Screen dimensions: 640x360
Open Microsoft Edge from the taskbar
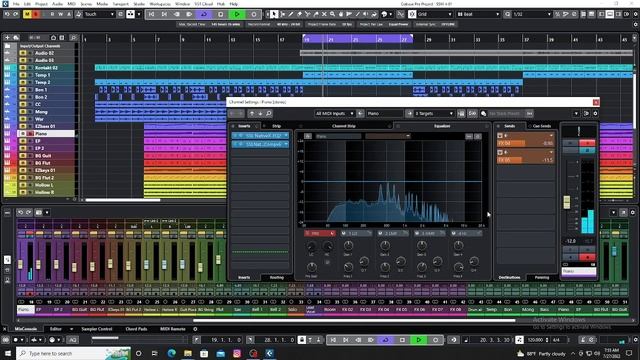[171, 353]
